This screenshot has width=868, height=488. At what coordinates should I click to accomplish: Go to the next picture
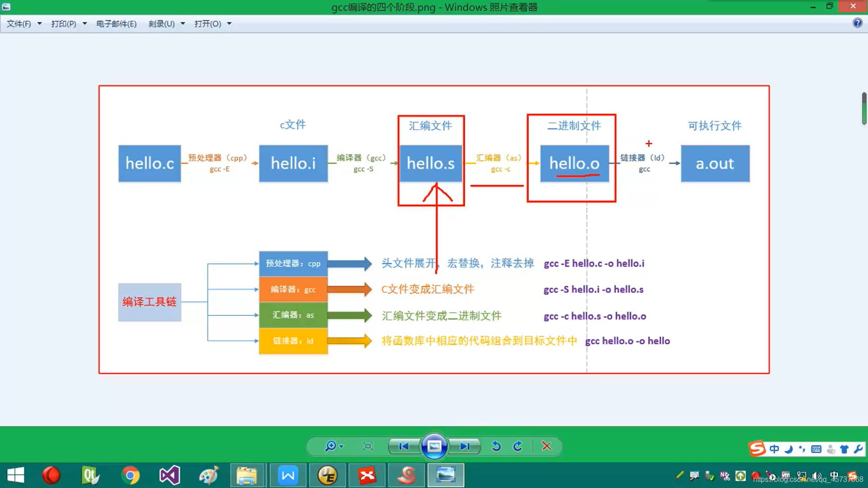point(465,446)
